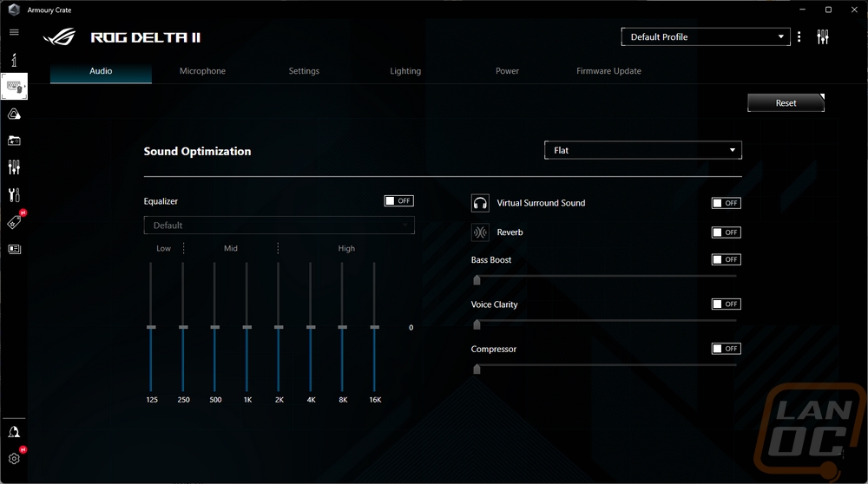
Task: Enable the Compressor toggle
Action: point(726,349)
